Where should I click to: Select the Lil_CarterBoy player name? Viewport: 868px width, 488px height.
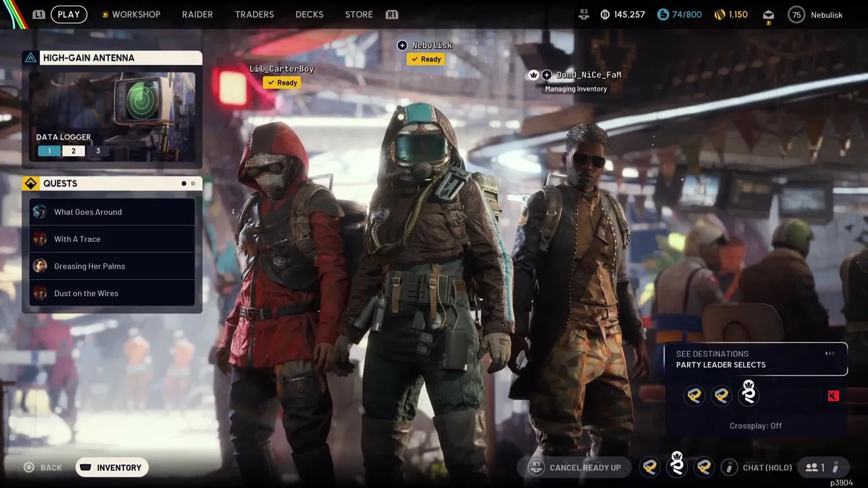click(281, 68)
